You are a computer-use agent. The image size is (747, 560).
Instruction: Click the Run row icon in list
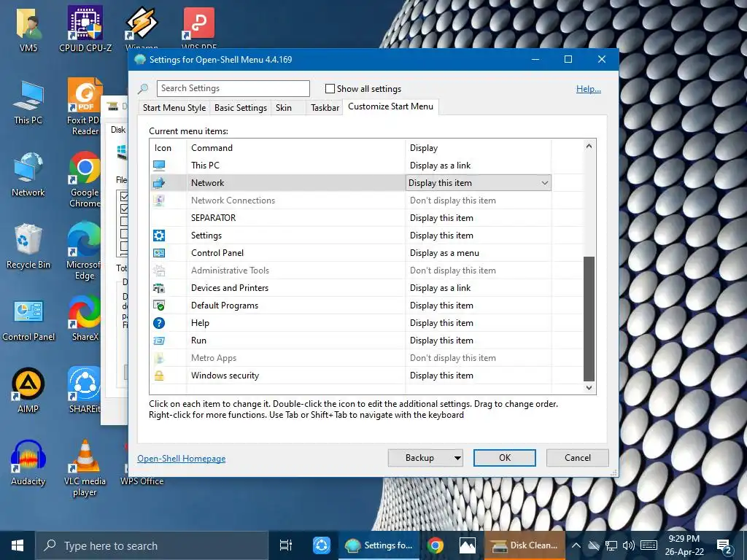click(159, 341)
